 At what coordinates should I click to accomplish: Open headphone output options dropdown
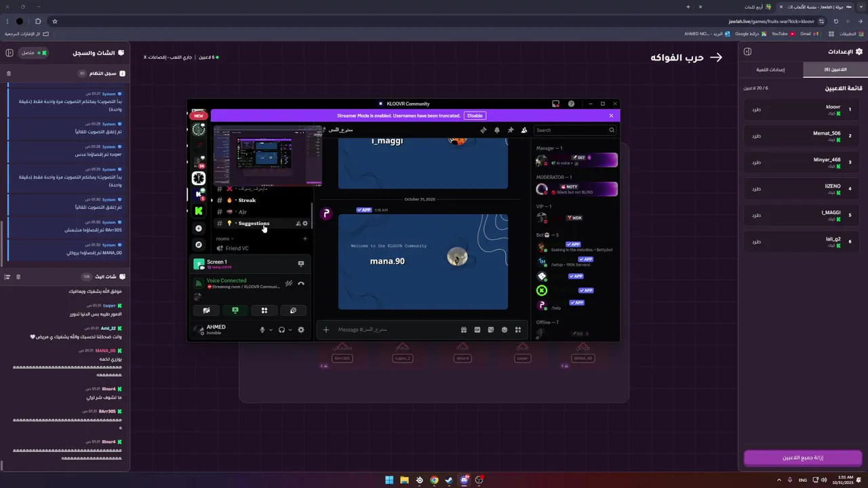pyautogui.click(x=290, y=330)
